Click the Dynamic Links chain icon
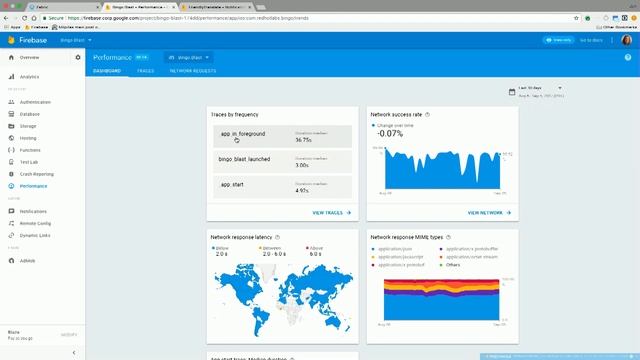Image resolution: width=640 pixels, height=360 pixels. (11, 236)
